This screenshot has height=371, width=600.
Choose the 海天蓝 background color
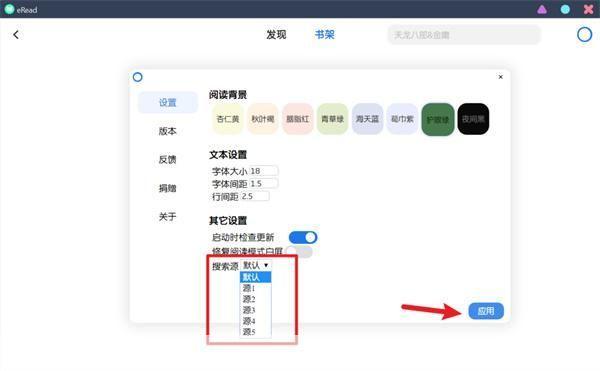point(367,119)
